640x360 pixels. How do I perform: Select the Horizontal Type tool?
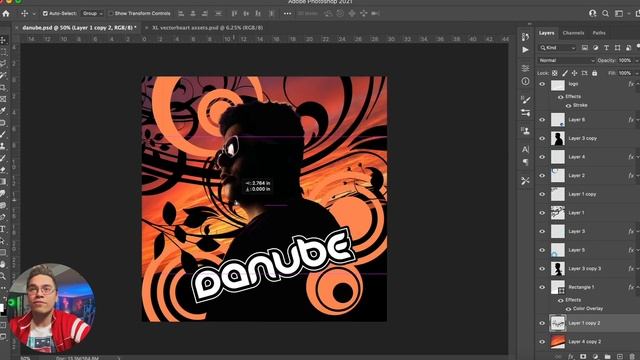point(3,229)
